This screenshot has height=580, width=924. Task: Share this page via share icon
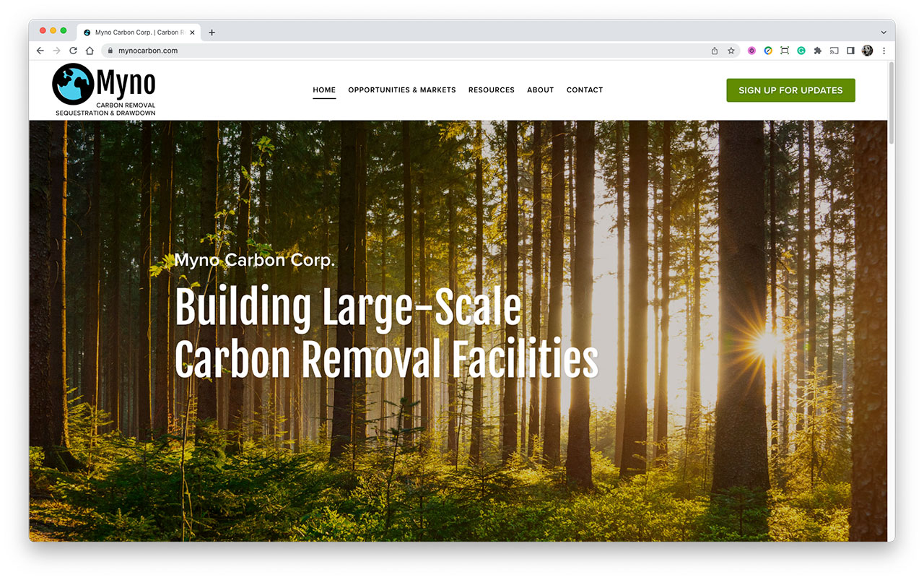[x=715, y=51]
